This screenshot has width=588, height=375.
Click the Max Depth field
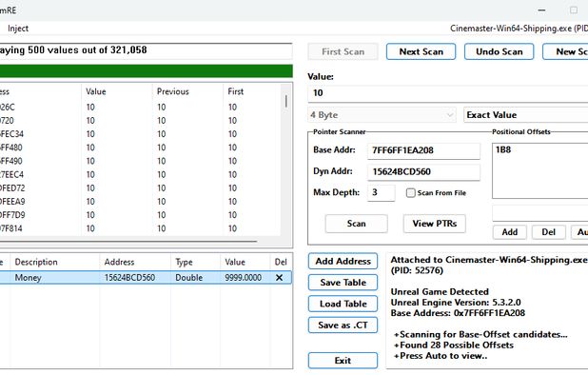pyautogui.click(x=381, y=193)
